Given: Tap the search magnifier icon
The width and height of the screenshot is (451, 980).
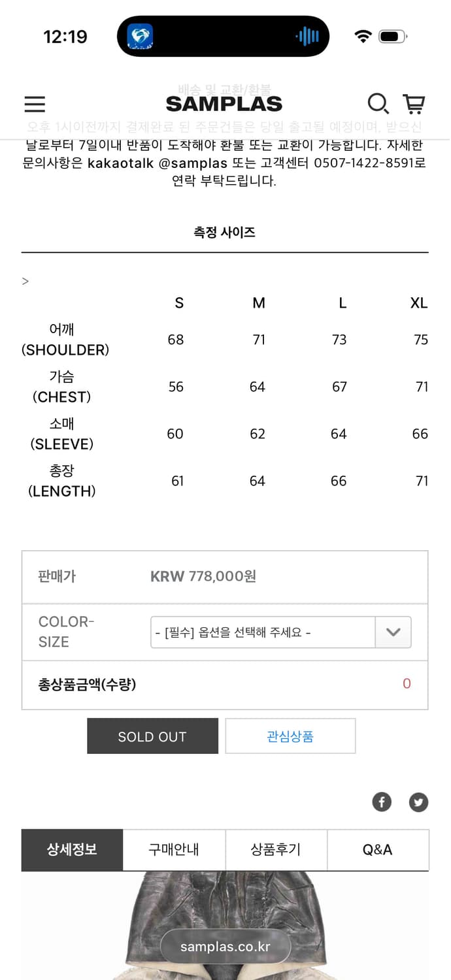Looking at the screenshot, I should pos(378,103).
